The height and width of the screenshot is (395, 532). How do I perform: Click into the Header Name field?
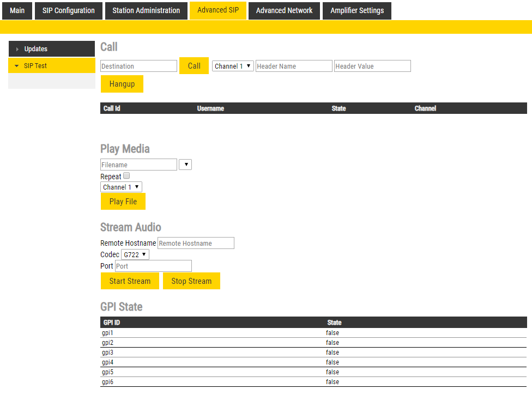click(294, 66)
